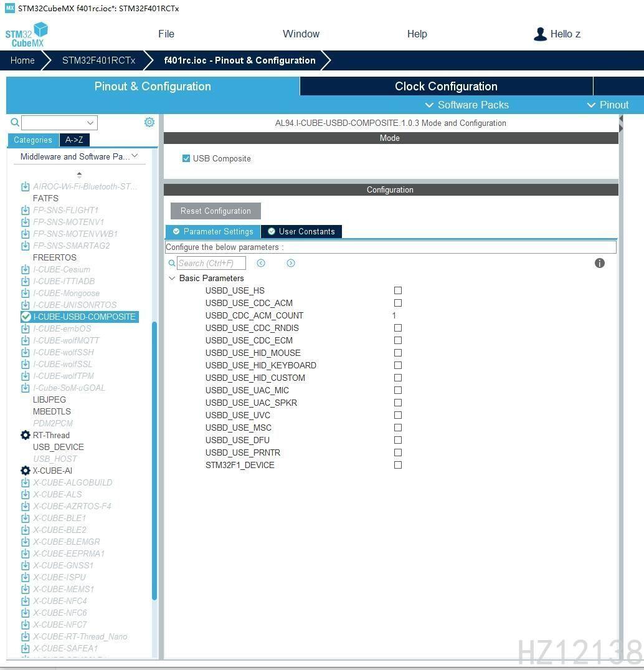Open the Hello z user account icon

point(540,34)
